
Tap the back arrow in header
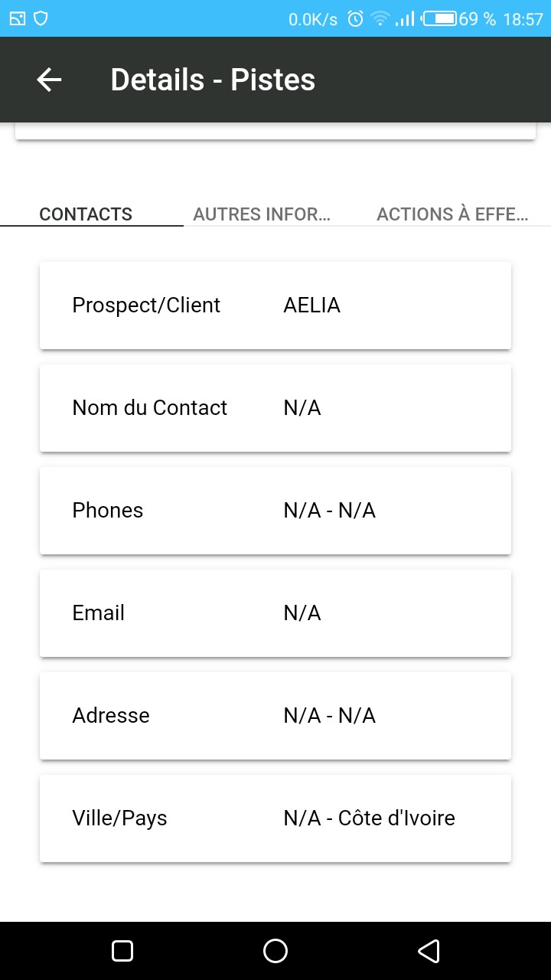49,80
